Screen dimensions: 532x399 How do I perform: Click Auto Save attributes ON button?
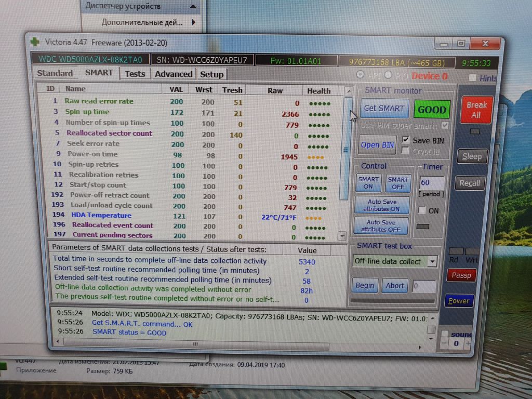tap(382, 205)
